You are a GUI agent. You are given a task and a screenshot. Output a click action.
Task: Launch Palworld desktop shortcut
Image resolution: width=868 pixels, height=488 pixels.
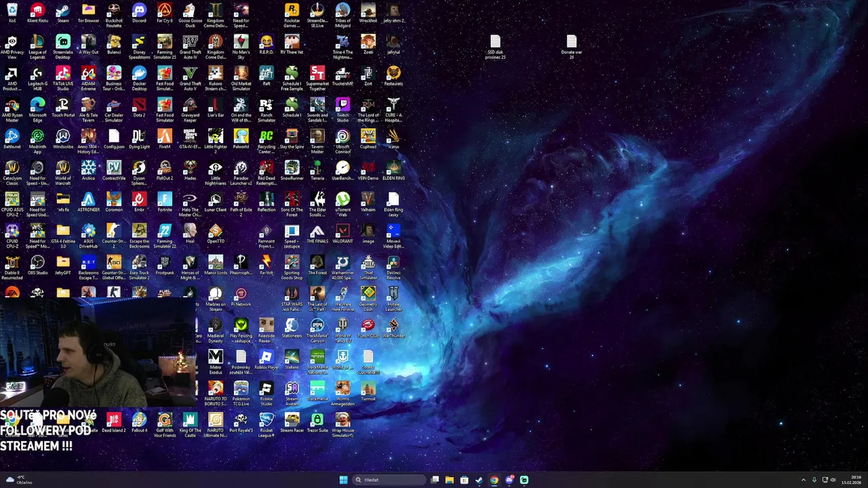tap(241, 138)
